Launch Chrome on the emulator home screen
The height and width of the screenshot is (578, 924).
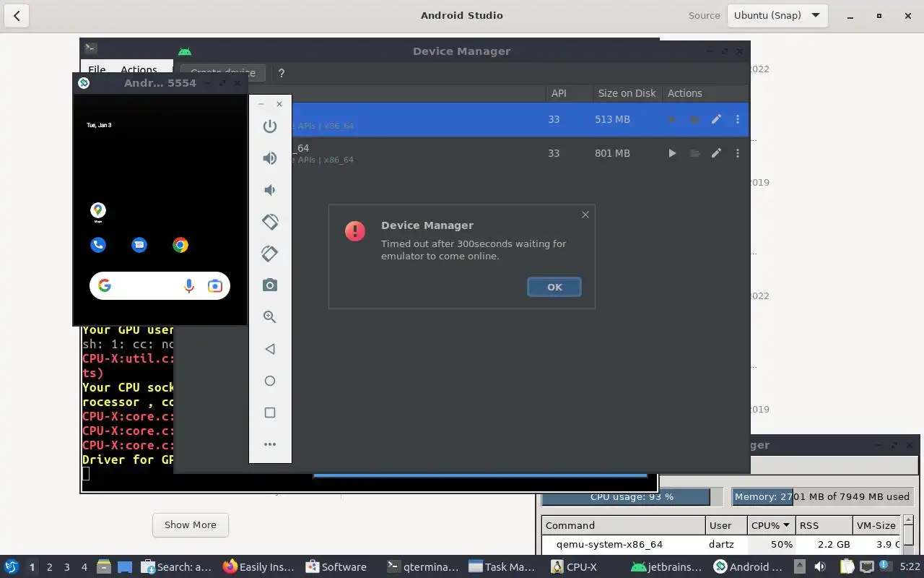tap(180, 245)
